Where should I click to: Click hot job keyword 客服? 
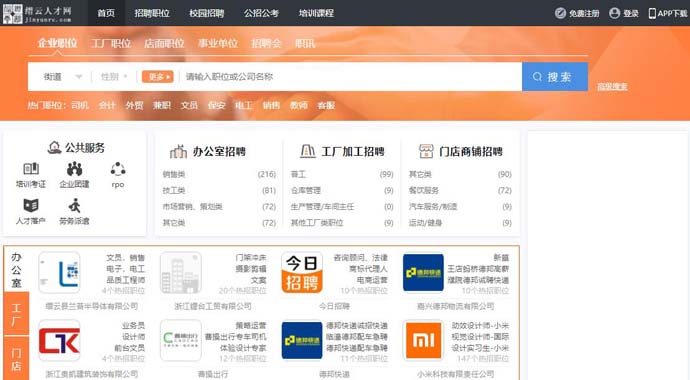coord(326,106)
